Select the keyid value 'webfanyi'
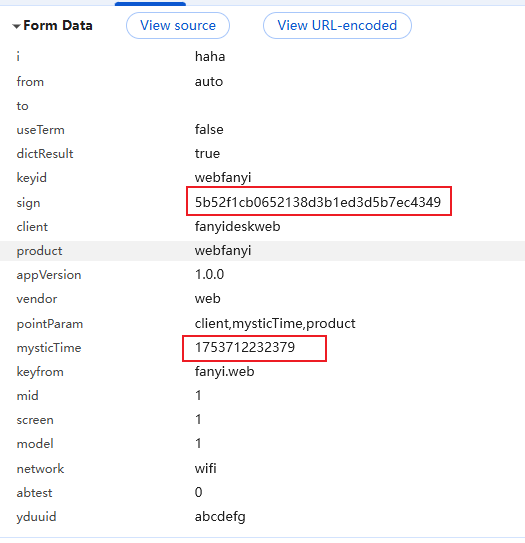Image resolution: width=525 pixels, height=543 pixels. click(x=223, y=178)
